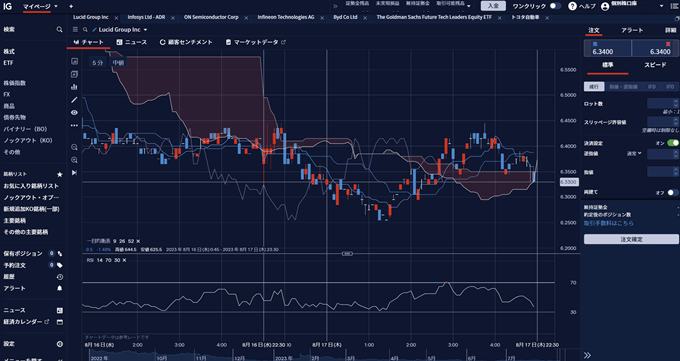The width and height of the screenshot is (680, 361).
Task: Toggle the ワンクリック switch
Action: (555, 6)
